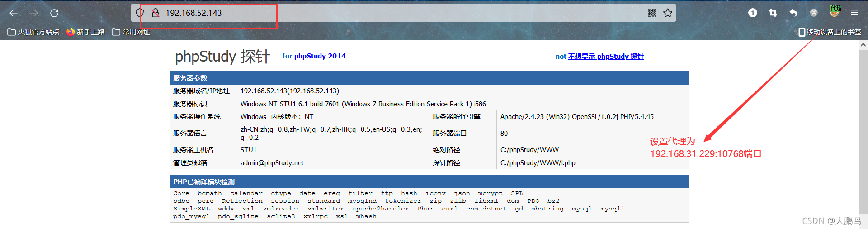
Task: Open the proxy extension labeled 代理
Action: pos(835,11)
